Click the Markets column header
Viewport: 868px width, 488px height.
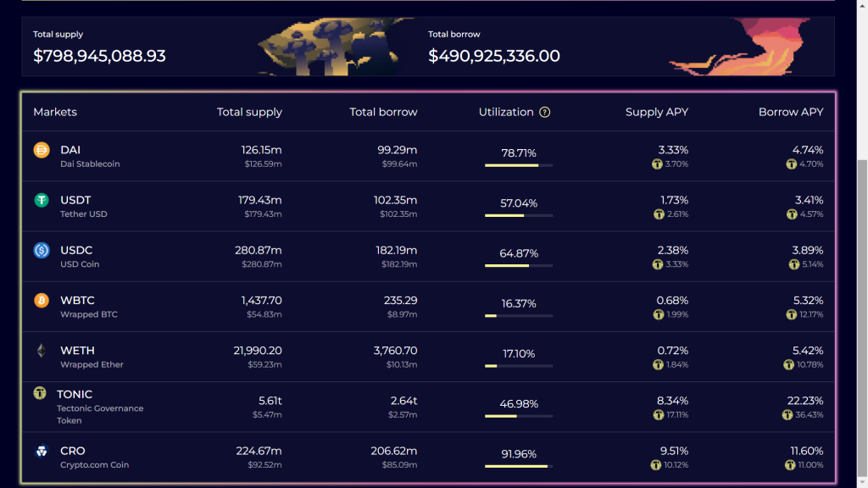[55, 112]
